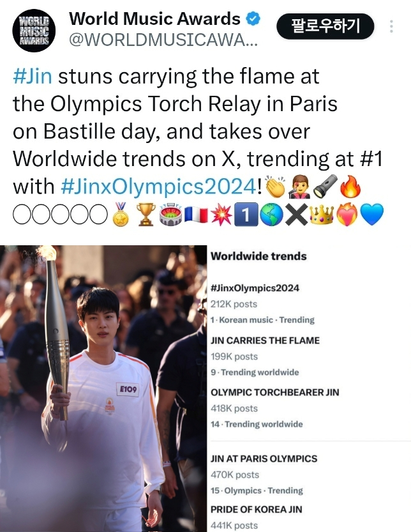Image resolution: width=411 pixels, height=532 pixels.
Task: Click the blue heart emoji
Action: tap(371, 215)
